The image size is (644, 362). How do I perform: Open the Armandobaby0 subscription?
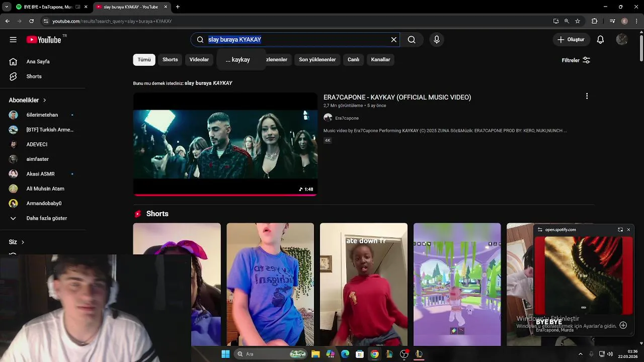tap(43, 204)
